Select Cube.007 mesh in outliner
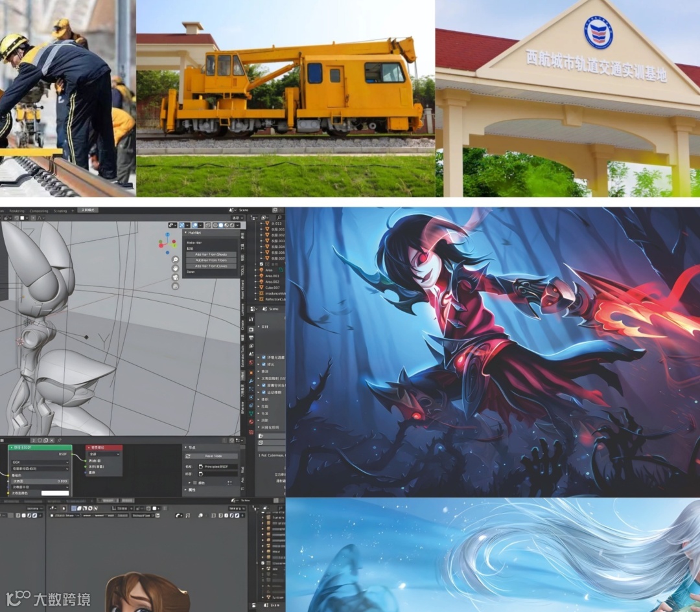Viewport: 700px width, 612px height. [272, 288]
